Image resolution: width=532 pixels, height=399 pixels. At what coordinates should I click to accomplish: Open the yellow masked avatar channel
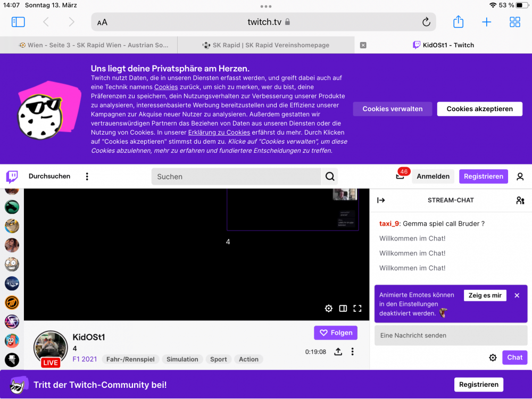click(x=12, y=226)
